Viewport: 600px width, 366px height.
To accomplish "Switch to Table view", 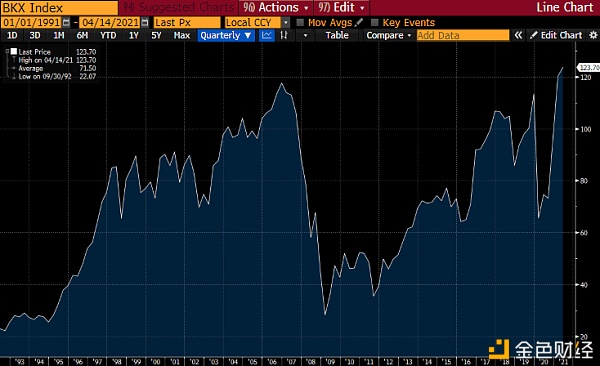I will 337,36.
